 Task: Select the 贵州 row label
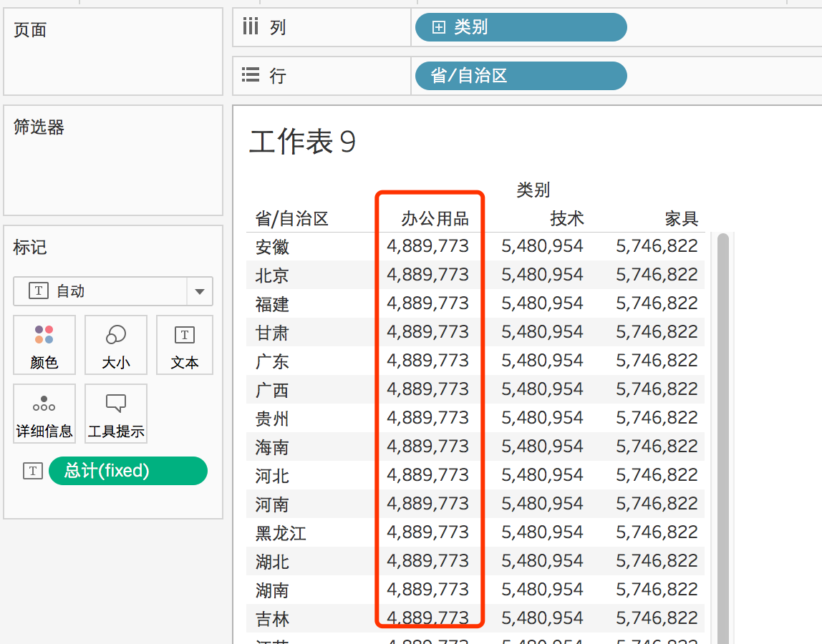pyautogui.click(x=272, y=418)
